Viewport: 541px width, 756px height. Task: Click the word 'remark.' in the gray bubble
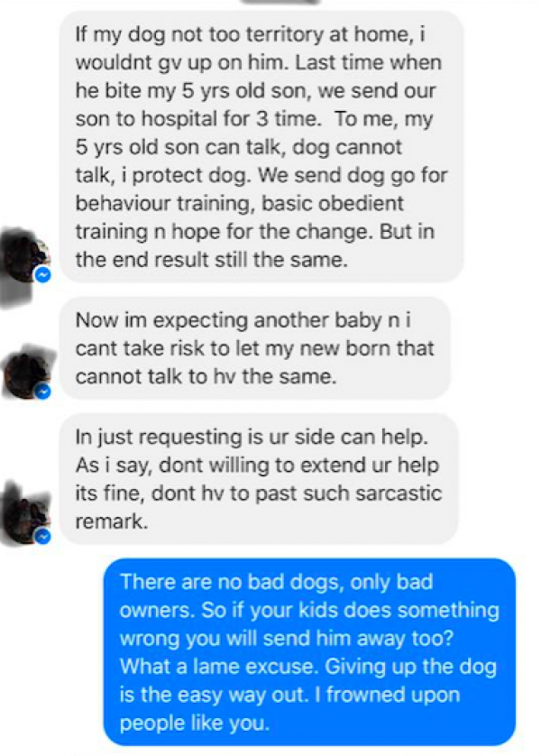(111, 521)
